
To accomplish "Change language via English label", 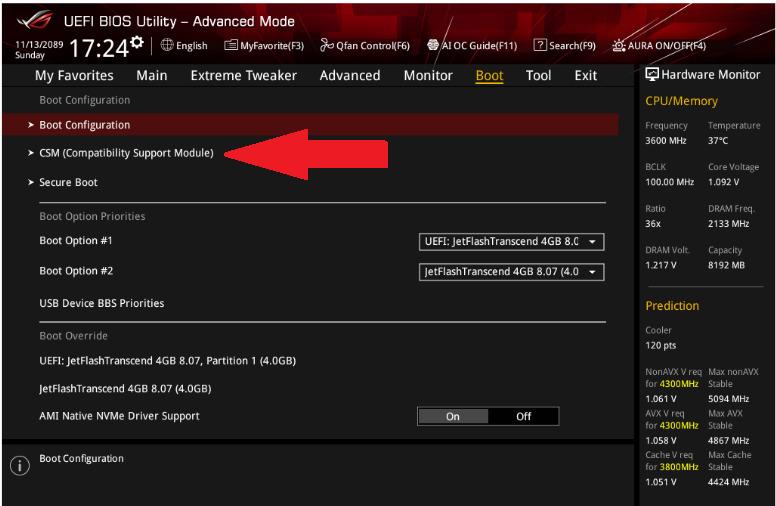I will tap(192, 46).
